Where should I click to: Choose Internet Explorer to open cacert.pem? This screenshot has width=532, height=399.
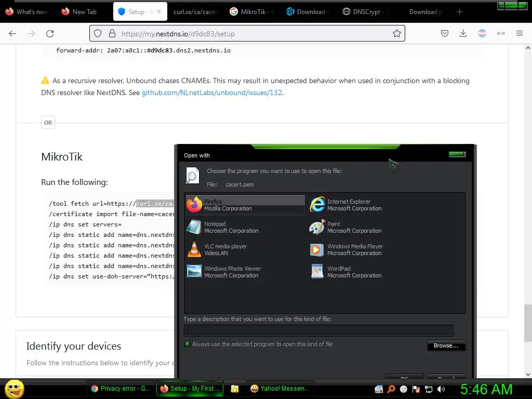(x=346, y=205)
